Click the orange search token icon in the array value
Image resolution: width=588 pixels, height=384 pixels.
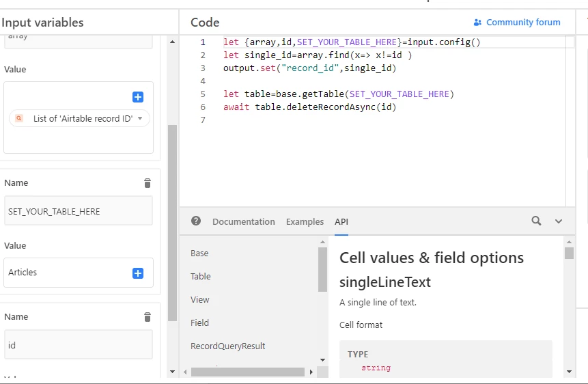(19, 118)
